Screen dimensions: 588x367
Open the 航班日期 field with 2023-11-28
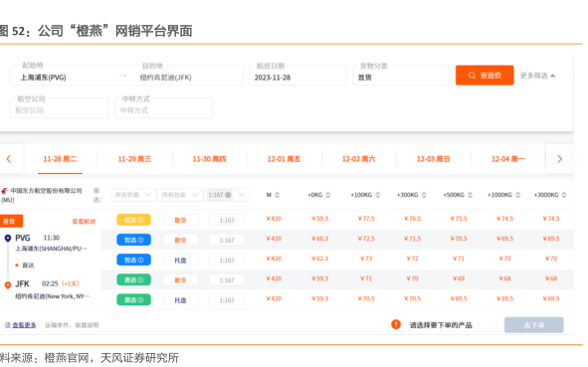click(297, 76)
